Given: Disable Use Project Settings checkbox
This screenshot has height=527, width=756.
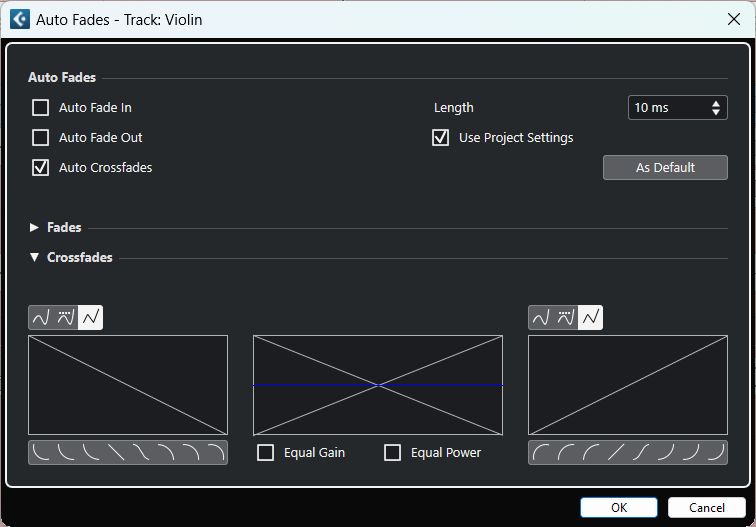Looking at the screenshot, I should coord(441,138).
